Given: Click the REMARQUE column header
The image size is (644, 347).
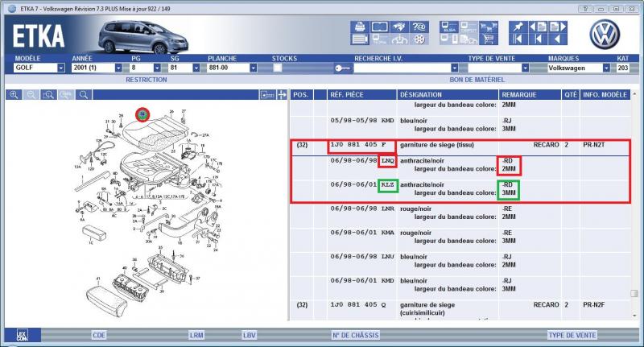Looking at the screenshot, I should click(530, 95).
